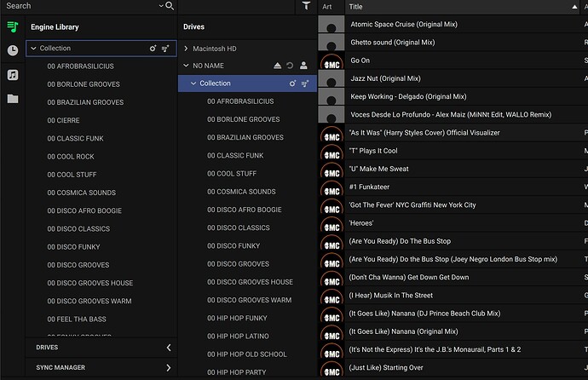Select 00 BORLONE GROOVES in Drives panel
The image size is (588, 380).
pos(244,119)
